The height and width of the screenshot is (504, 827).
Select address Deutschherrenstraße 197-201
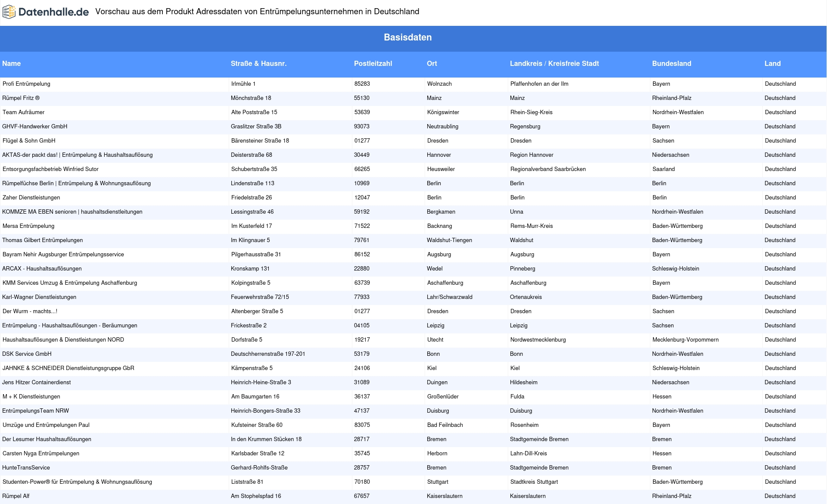point(268,354)
